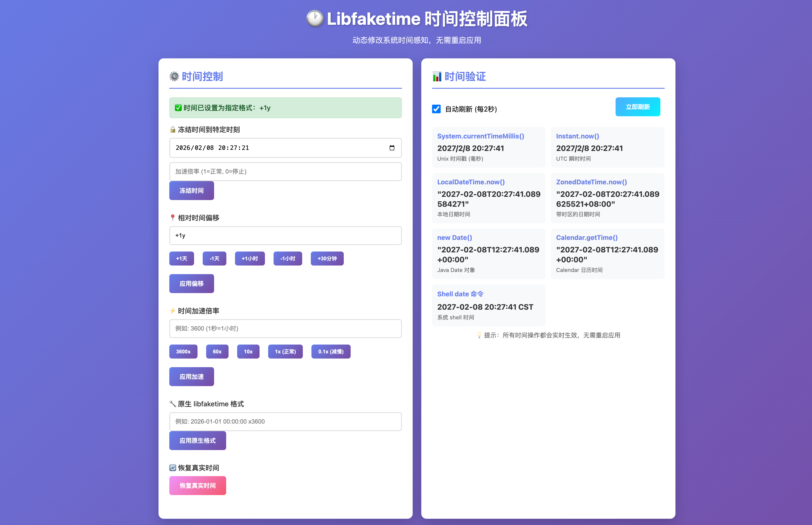The width and height of the screenshot is (812, 525).
Task: Select the 3600x speed preset
Action: [183, 351]
